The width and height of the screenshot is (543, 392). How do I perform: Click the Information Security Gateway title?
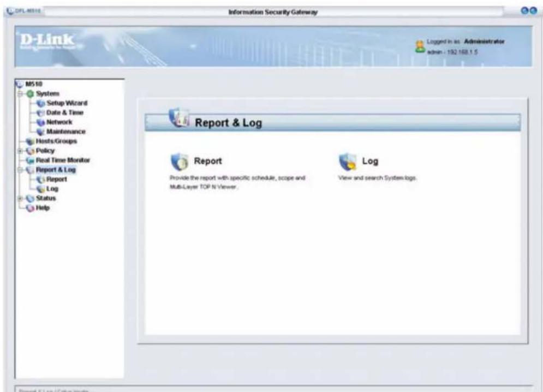coord(273,12)
